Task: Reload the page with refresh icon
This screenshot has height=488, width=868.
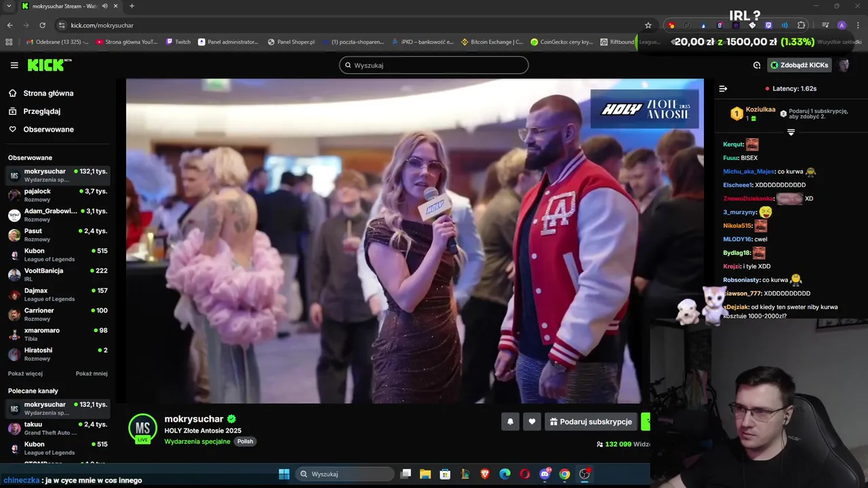Action: [42, 25]
